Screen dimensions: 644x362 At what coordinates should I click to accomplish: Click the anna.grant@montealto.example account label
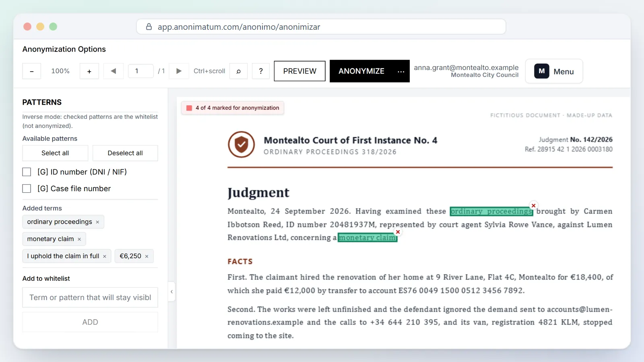466,68
